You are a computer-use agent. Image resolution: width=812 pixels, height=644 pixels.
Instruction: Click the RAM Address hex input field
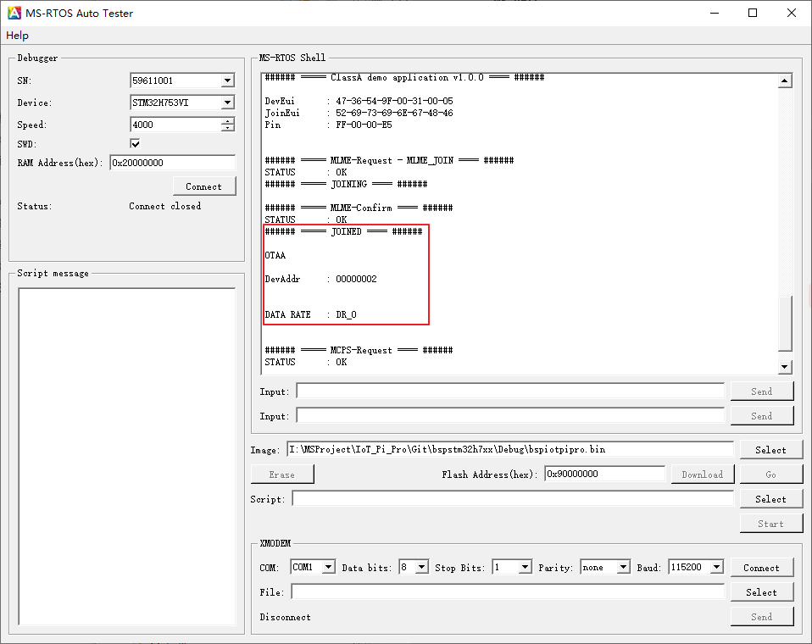(172, 164)
